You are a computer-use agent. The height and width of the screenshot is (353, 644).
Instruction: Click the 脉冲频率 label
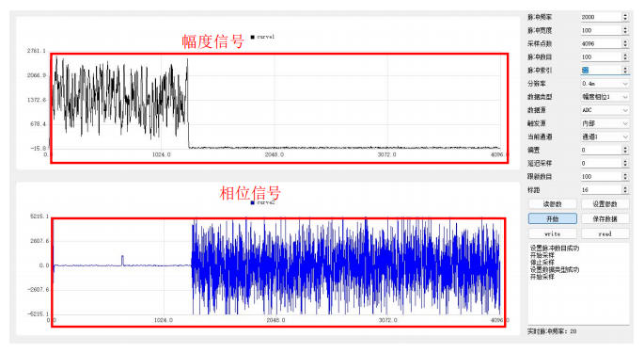coord(540,17)
